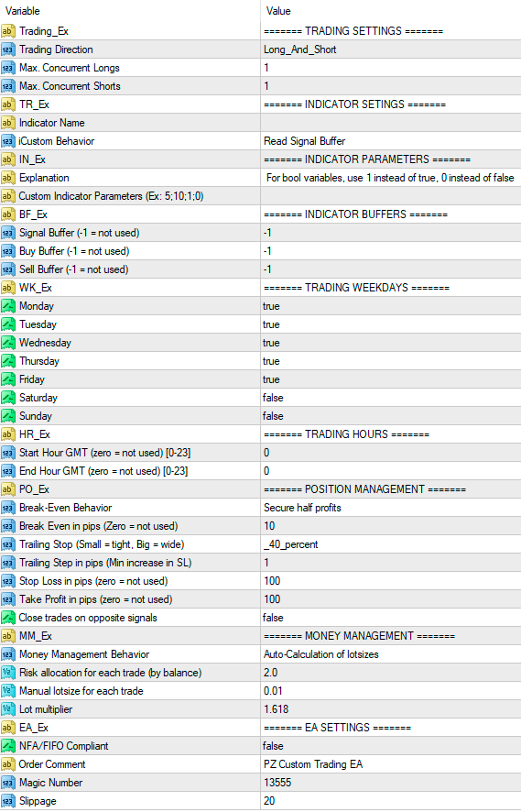The width and height of the screenshot is (521, 812).
Task: Click the integer icon beside Magic Number
Action: 7,783
